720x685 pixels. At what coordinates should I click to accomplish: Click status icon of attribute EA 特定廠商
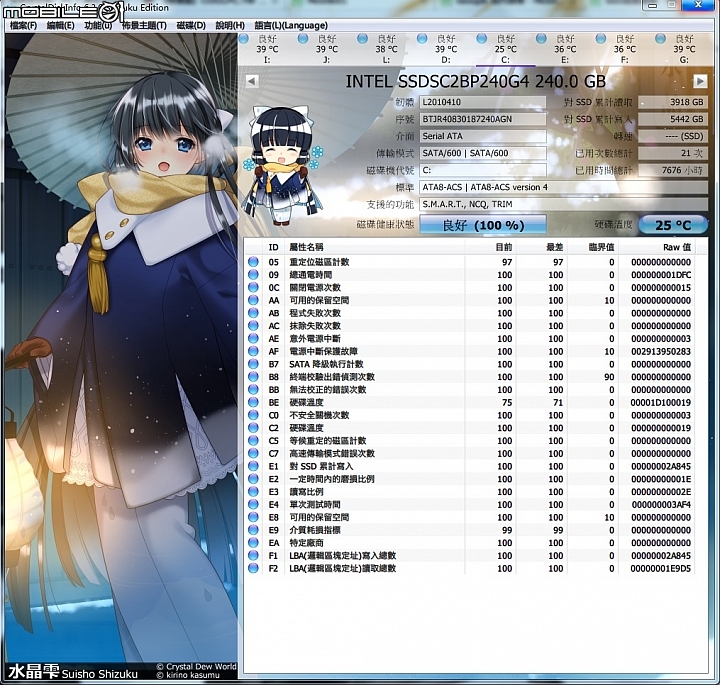pos(253,543)
